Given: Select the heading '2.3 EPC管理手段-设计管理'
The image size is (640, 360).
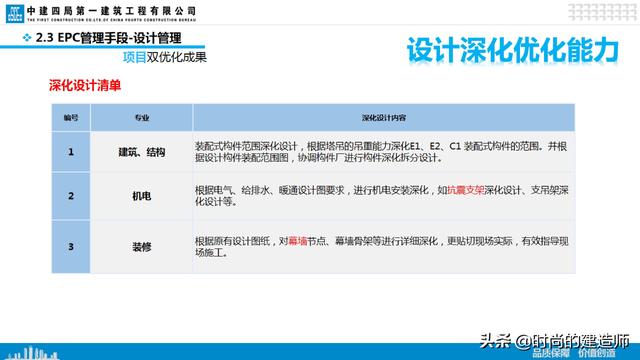Looking at the screenshot, I should 109,38.
